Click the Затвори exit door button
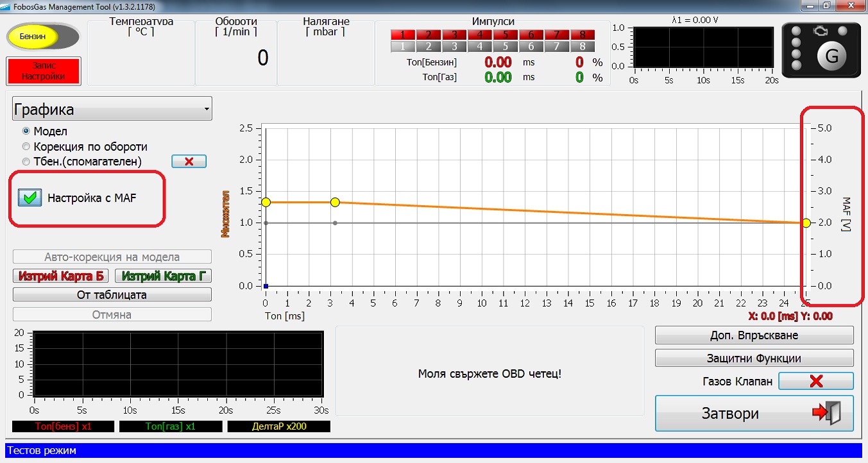The height and width of the screenshot is (463, 868). pos(754,414)
